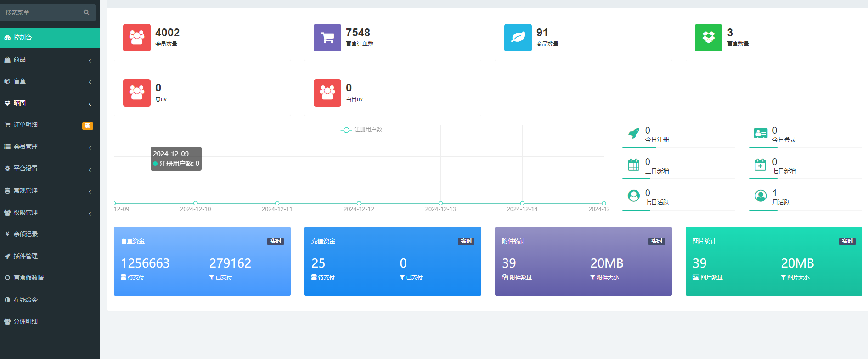Click the 晒图 dropbox icon in sidebar
This screenshot has height=359, width=868.
click(x=7, y=103)
